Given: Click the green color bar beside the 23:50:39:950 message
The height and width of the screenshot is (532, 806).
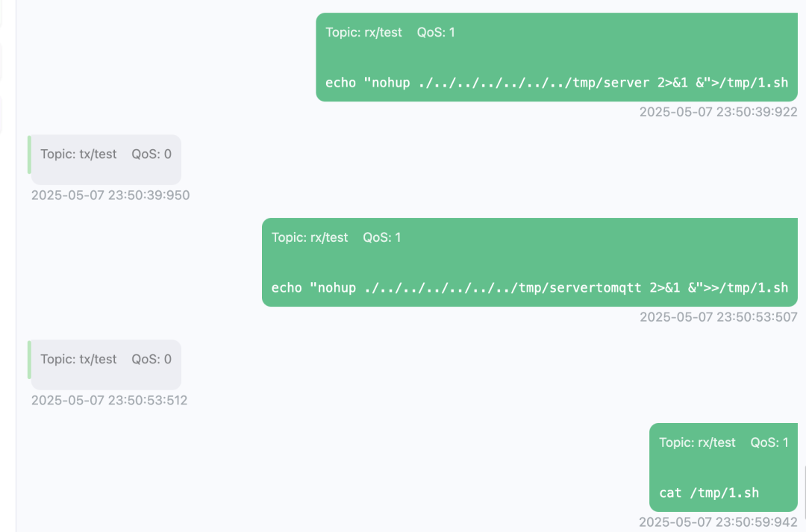Looking at the screenshot, I should point(29,154).
